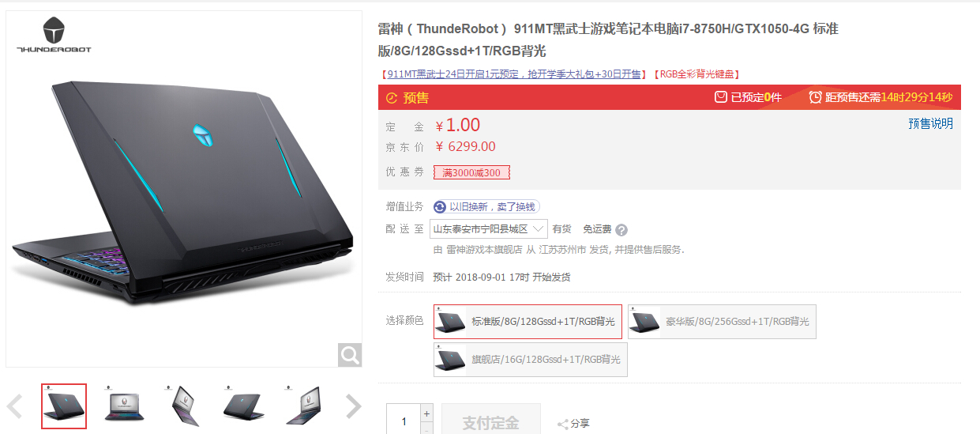
Task: Open the delivery address dropdown 山东泰安市宁阳县城区
Action: coord(489,229)
